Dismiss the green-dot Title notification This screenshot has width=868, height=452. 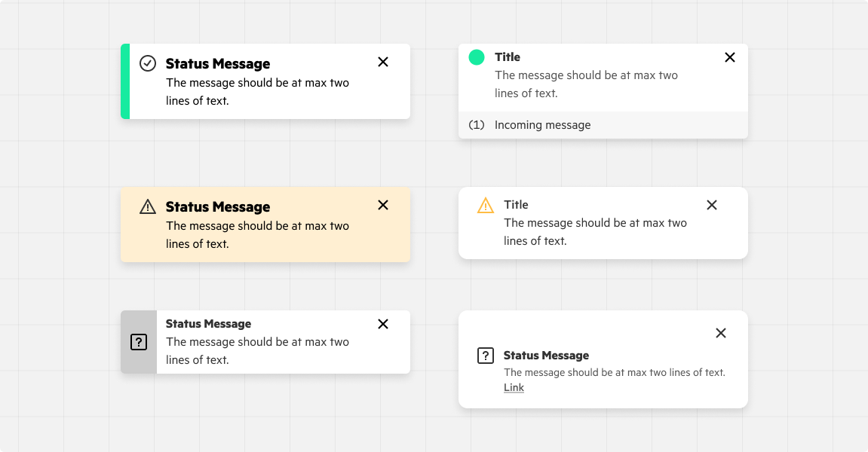729,56
